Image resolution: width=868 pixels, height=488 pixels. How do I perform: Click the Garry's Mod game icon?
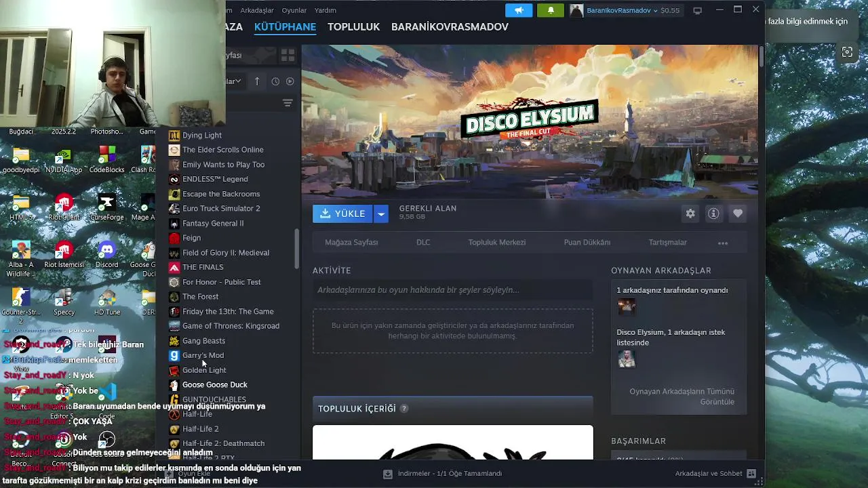(174, 355)
